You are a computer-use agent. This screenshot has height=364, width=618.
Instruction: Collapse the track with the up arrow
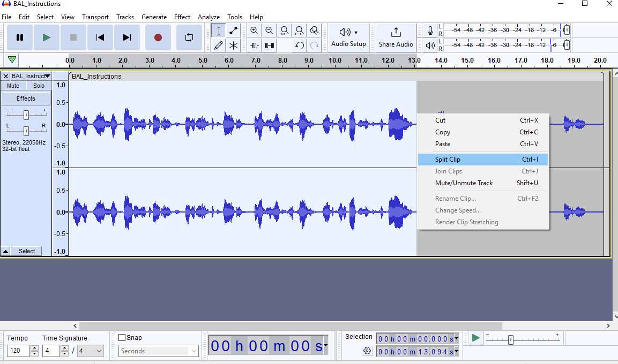[x=5, y=251]
